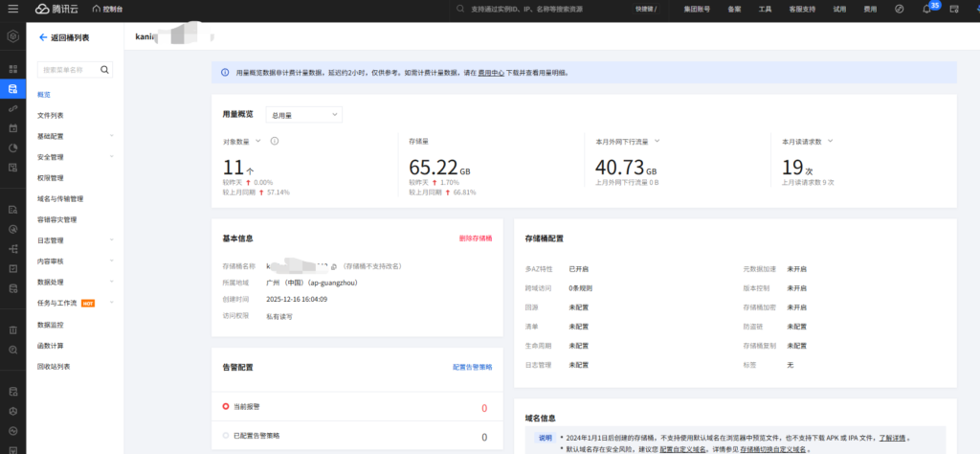Expand the 对象数量 metric chevron

point(257,141)
